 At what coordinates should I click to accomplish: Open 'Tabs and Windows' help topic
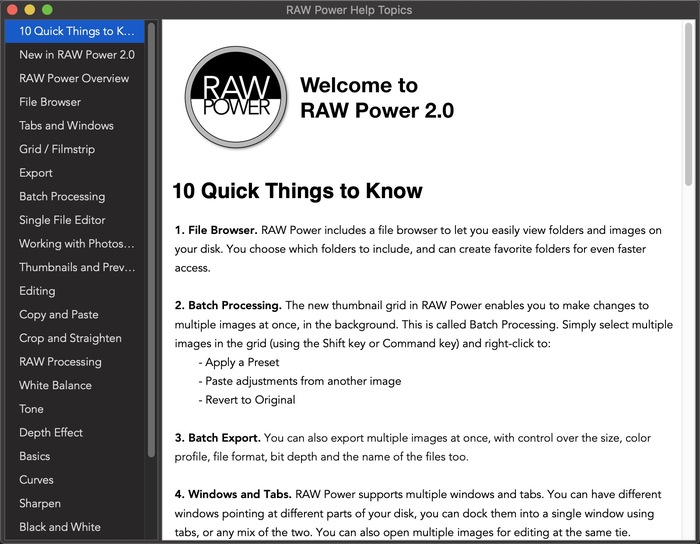pyautogui.click(x=75, y=126)
